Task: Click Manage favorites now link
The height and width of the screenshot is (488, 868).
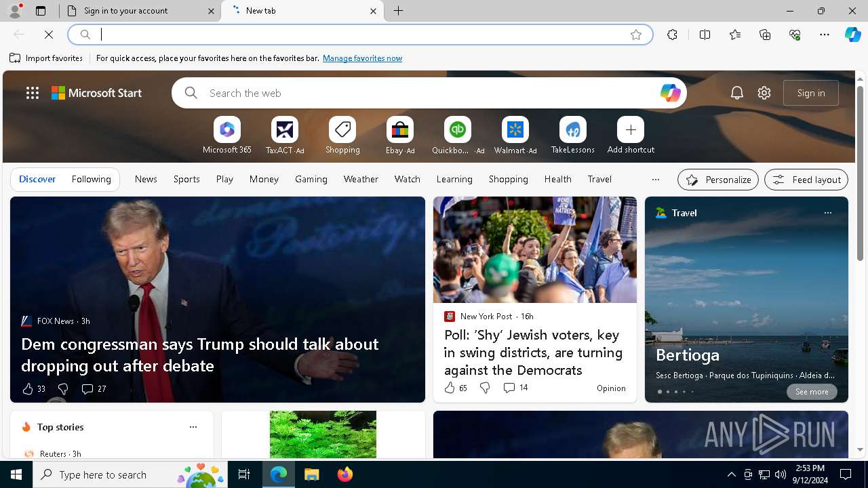Action: (x=362, y=58)
